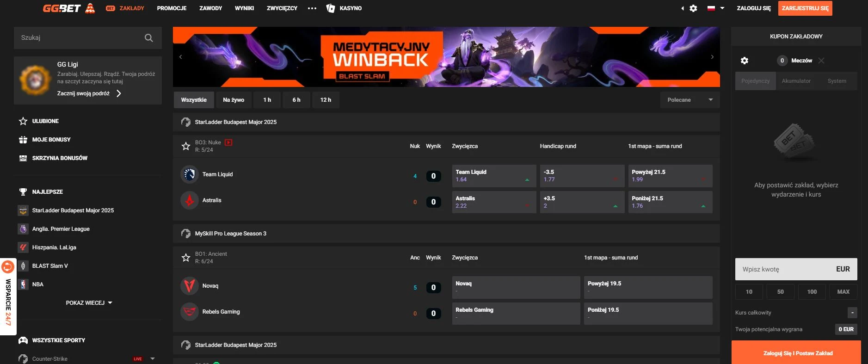The width and height of the screenshot is (868, 364).
Task: Open bet slip settings gear
Action: pyautogui.click(x=745, y=61)
